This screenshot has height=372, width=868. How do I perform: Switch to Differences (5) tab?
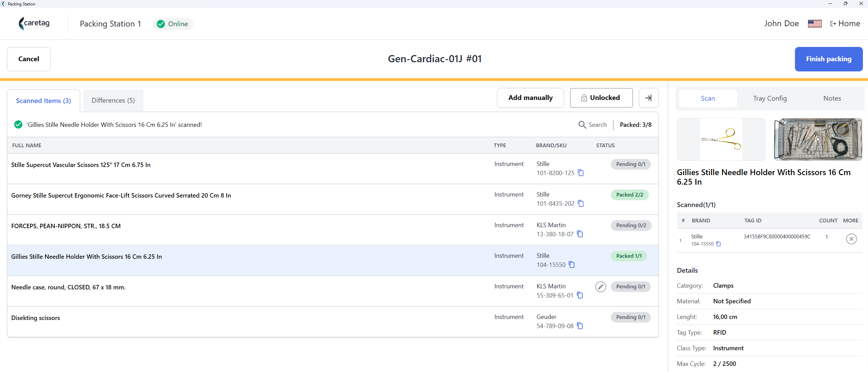pyautogui.click(x=113, y=100)
